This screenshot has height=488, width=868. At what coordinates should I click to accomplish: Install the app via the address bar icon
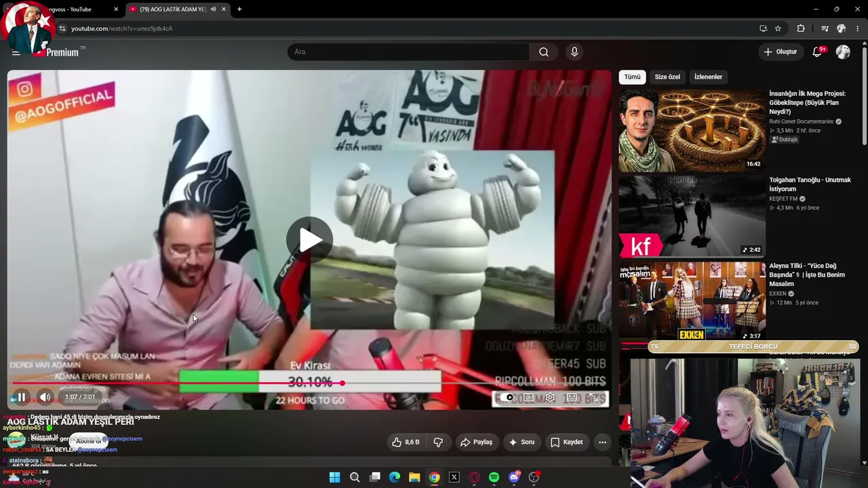click(763, 28)
